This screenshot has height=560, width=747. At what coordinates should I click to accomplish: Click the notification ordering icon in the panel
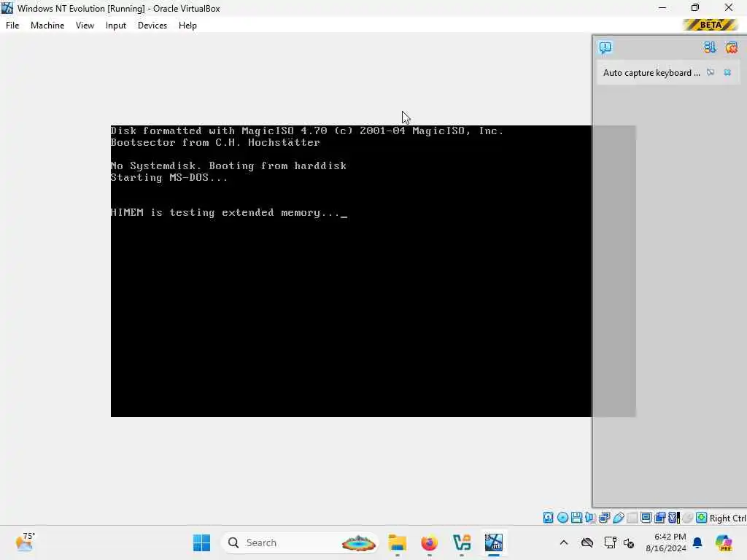click(x=710, y=47)
